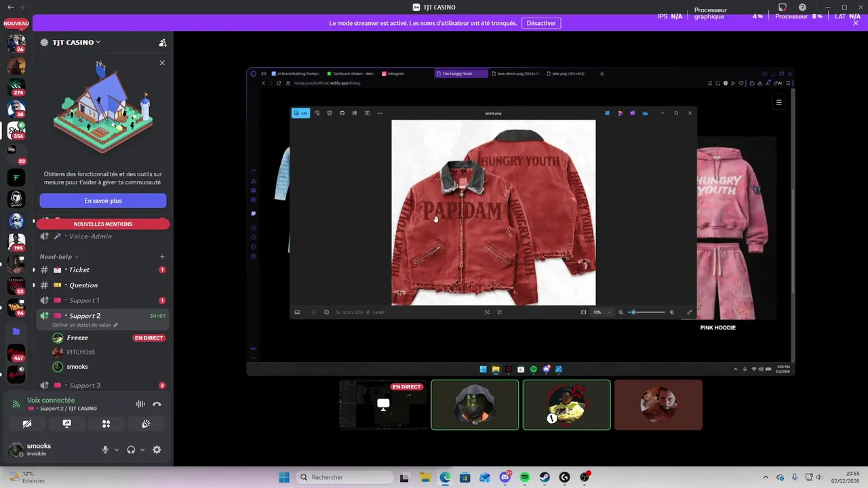
Task: Select the Support 2 voice channel
Action: (x=103, y=316)
